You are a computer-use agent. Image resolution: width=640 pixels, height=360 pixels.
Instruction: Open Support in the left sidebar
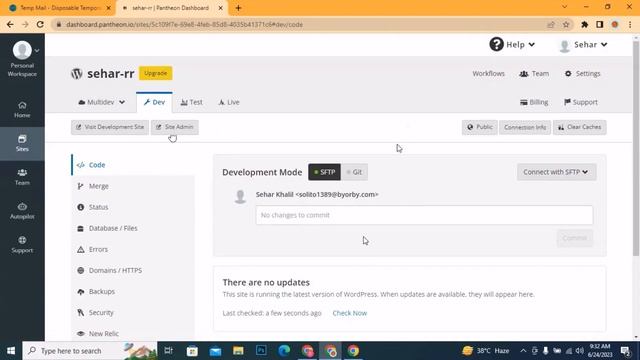22,245
